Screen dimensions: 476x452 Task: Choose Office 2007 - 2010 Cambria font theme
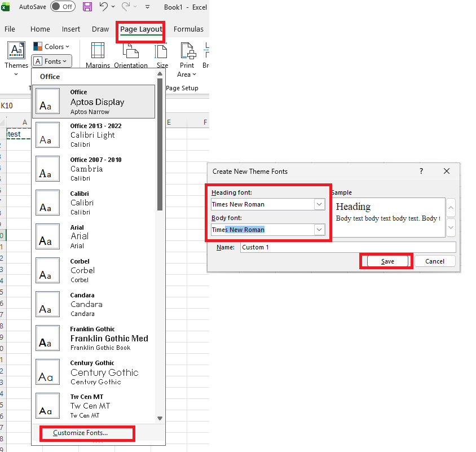click(x=94, y=169)
